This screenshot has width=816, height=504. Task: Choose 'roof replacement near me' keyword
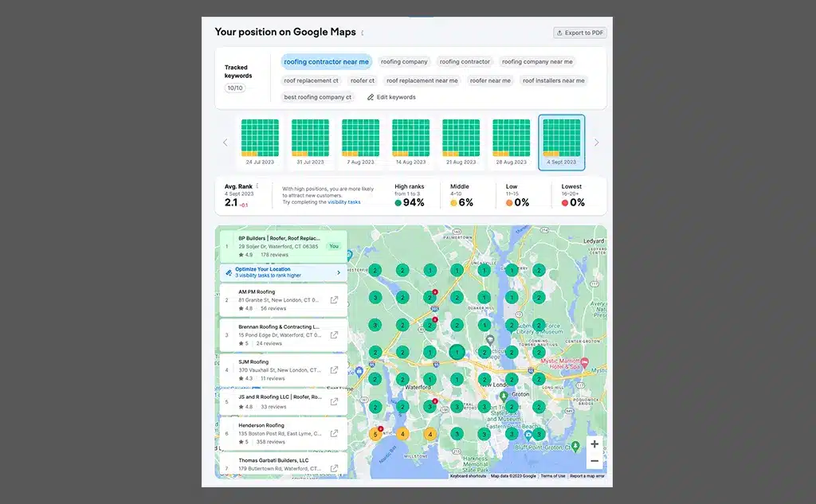[422, 80]
